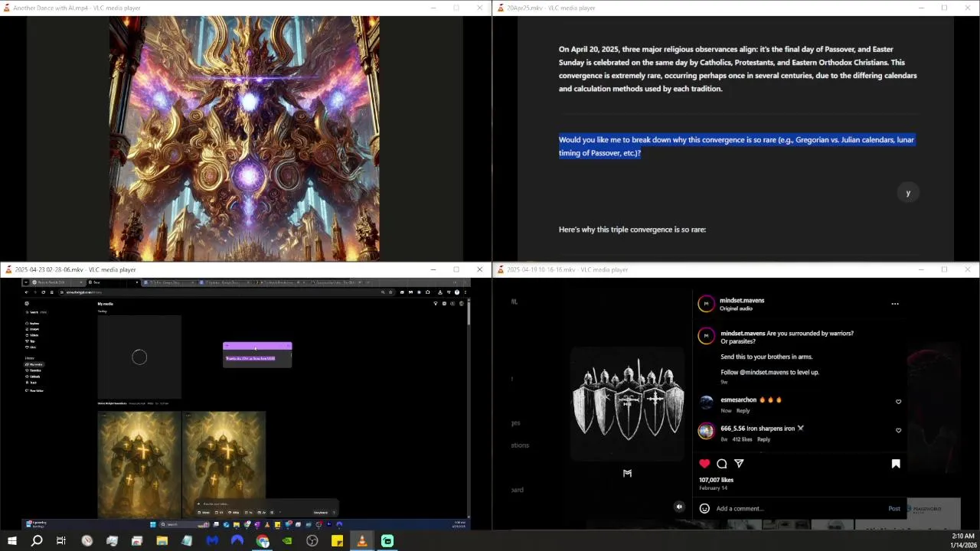The image size is (980, 551).
Task: Click the browser reload icon in the recorded window
Action: 44,292
